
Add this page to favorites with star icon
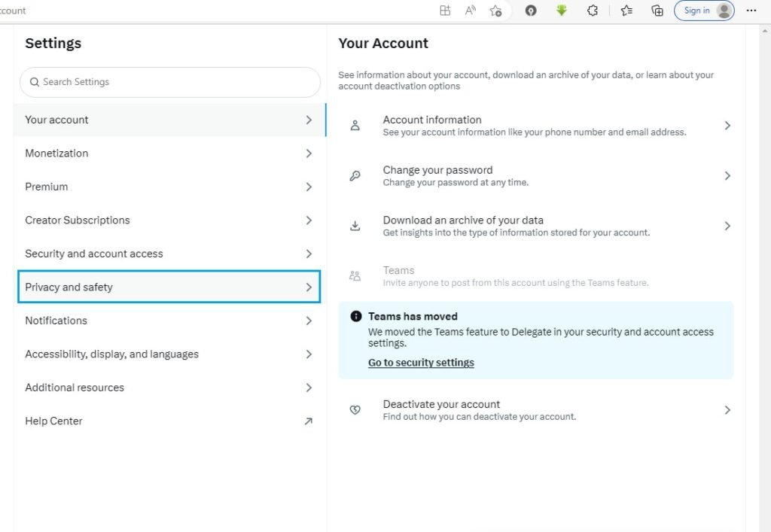495,11
